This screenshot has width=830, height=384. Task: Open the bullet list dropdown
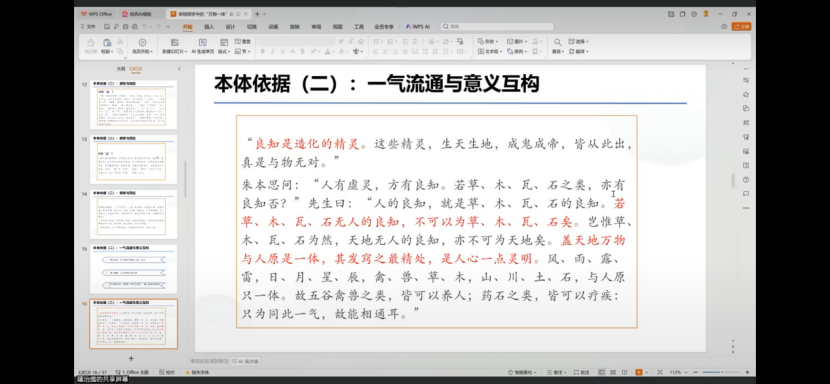[x=382, y=41]
